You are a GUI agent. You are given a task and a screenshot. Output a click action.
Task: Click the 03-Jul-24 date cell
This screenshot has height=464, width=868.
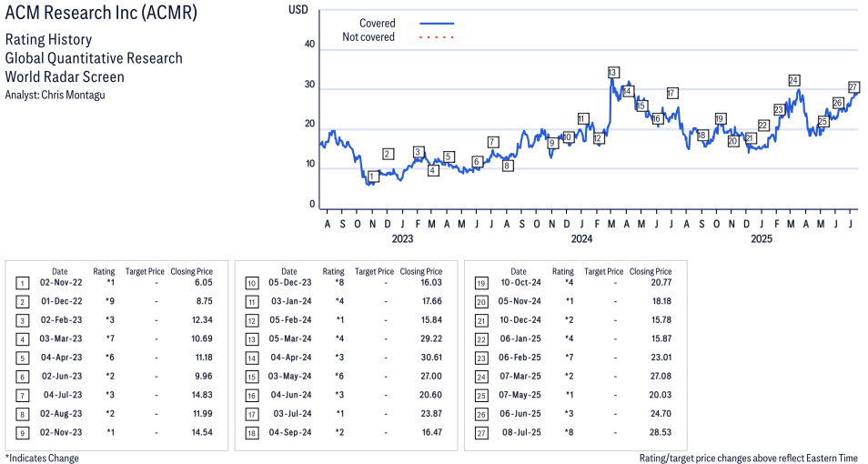292,414
